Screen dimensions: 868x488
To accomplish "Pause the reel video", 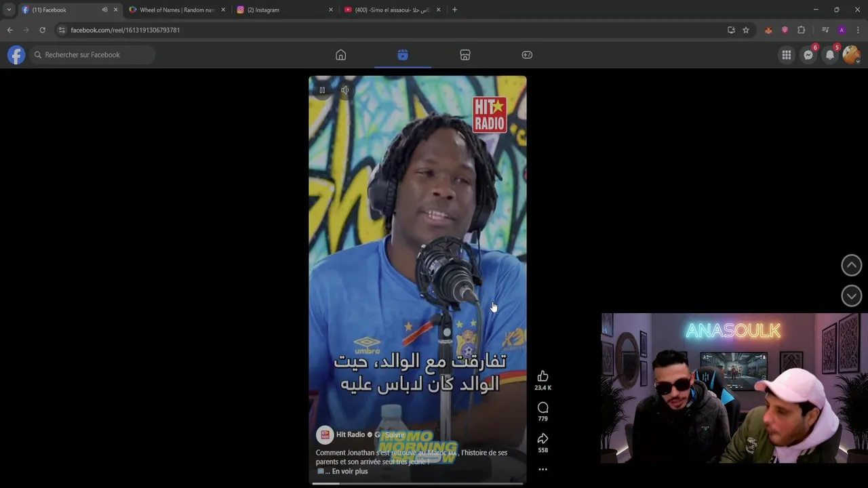I will [322, 90].
